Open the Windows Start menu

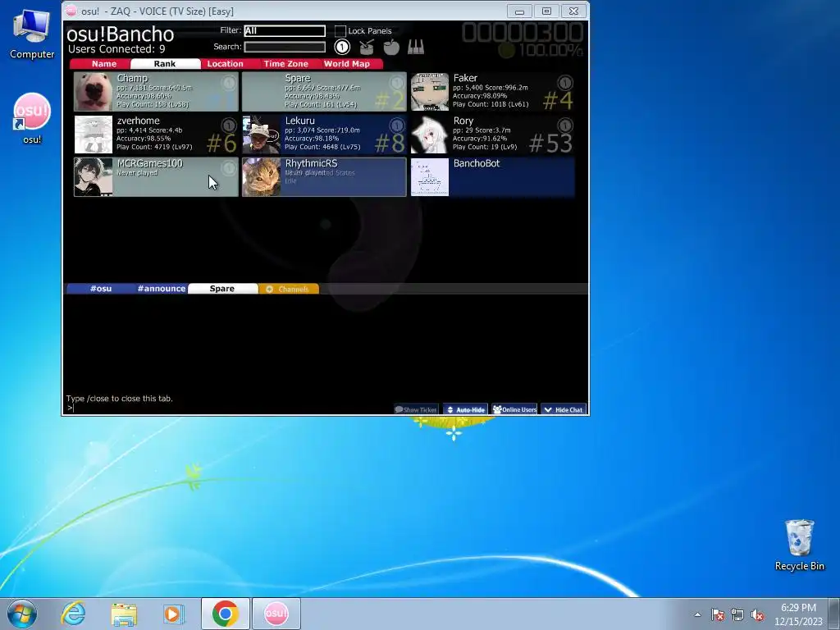coord(22,614)
